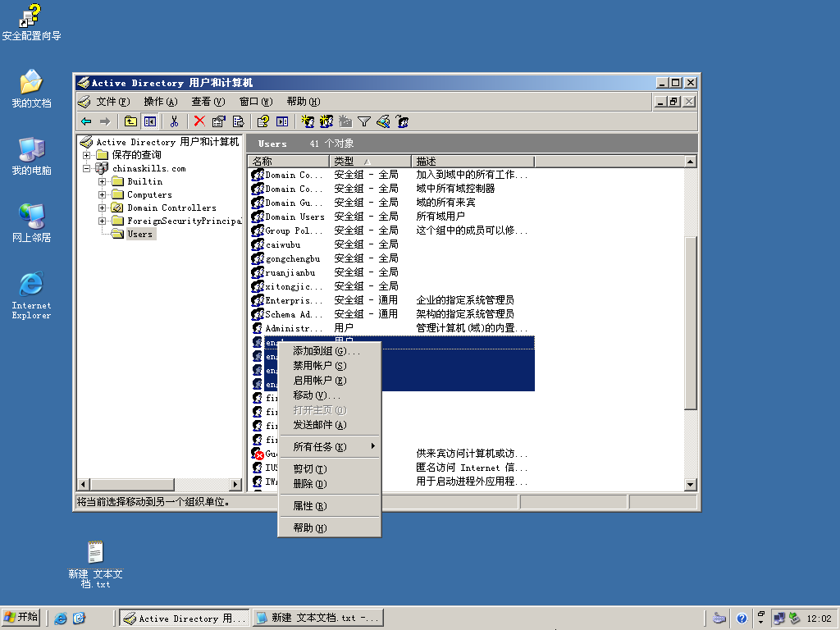Open the 窗口(W) menu

click(256, 102)
